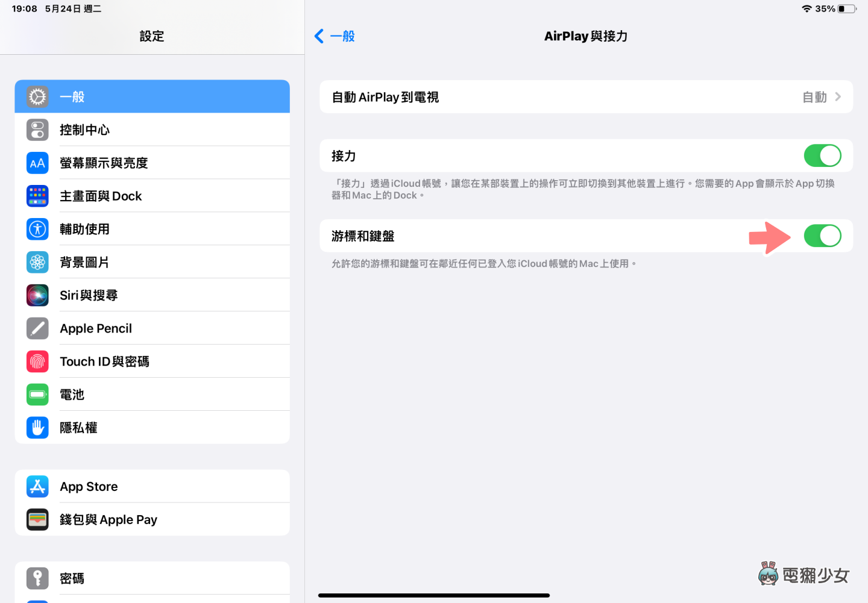
Task: Select the Home Screen & Dock grid icon
Action: coord(37,196)
